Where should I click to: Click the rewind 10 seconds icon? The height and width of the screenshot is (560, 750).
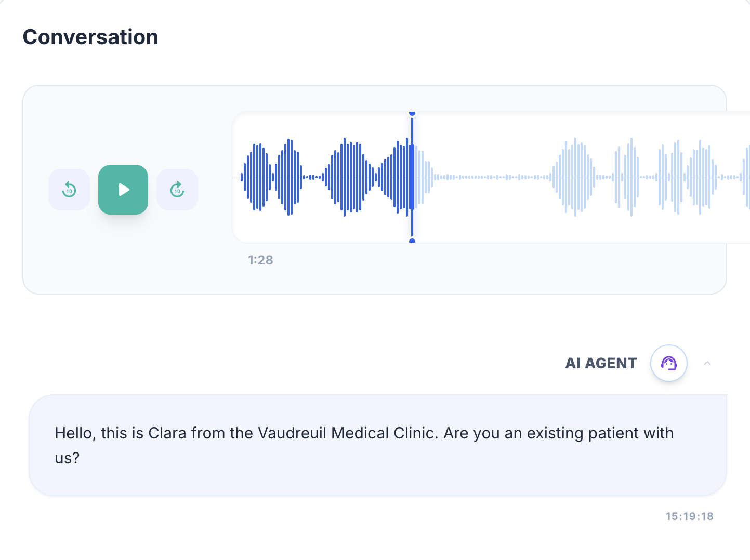[x=69, y=190]
